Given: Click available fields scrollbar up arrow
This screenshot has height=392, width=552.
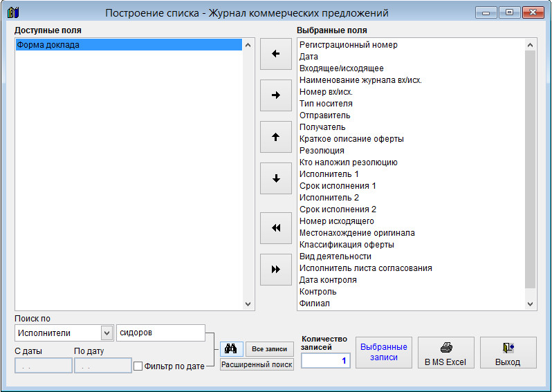Looking at the screenshot, I should click(248, 45).
